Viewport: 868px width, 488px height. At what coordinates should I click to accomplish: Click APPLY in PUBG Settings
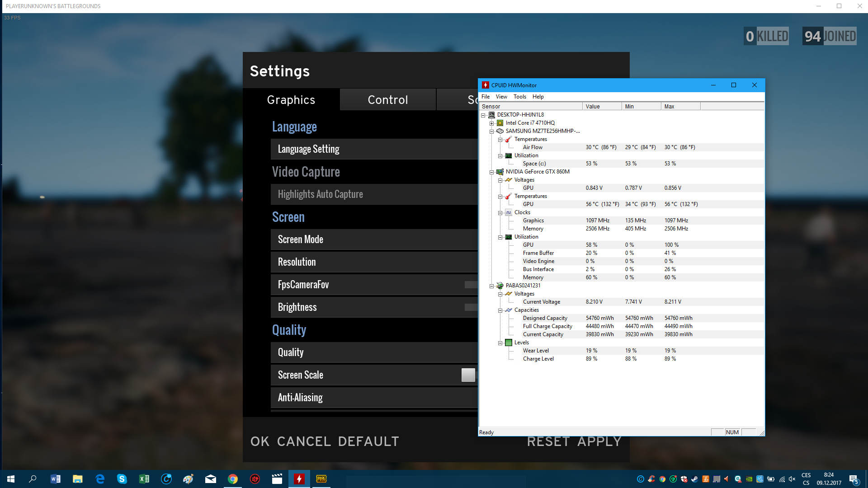(599, 442)
